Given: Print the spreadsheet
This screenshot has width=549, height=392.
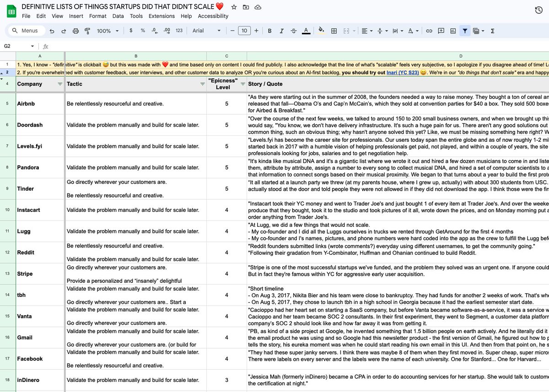Looking at the screenshot, I should pyautogui.click(x=75, y=31).
